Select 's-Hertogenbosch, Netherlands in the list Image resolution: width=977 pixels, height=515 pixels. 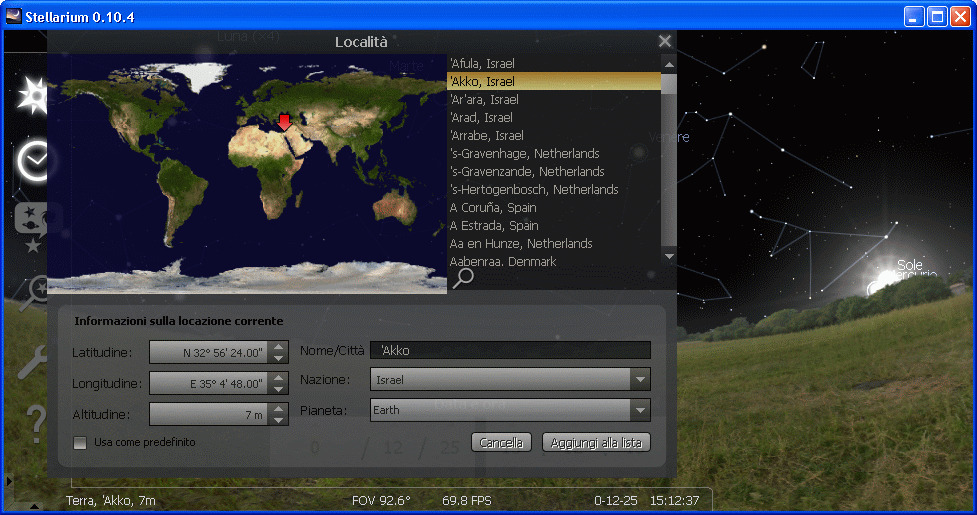pyautogui.click(x=554, y=190)
